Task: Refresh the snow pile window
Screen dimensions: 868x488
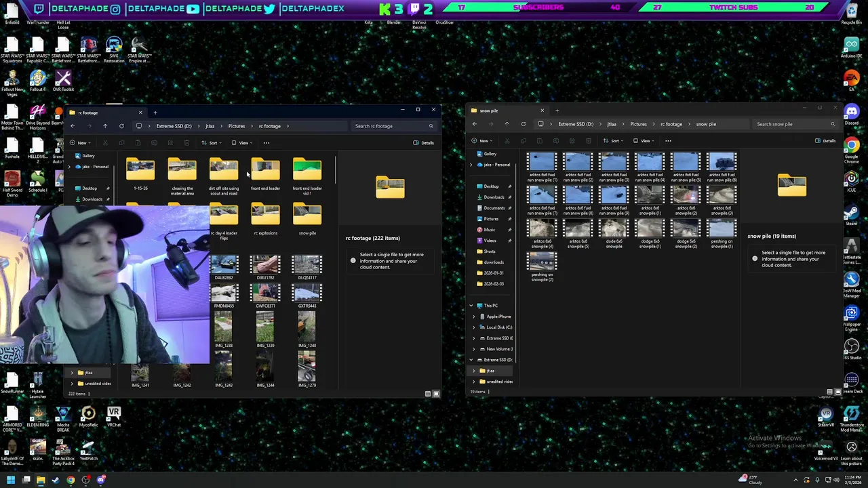Action: pos(523,124)
